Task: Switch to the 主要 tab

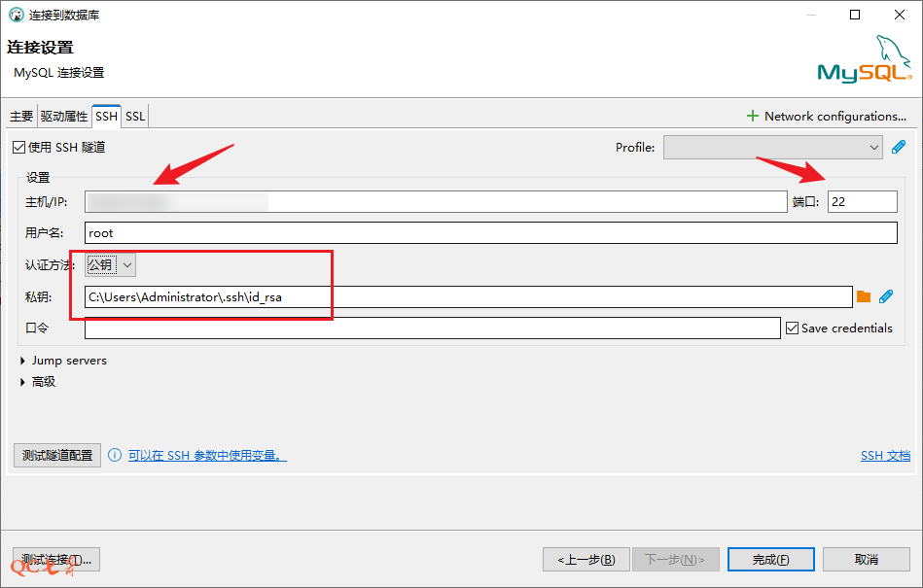Action: (21, 117)
